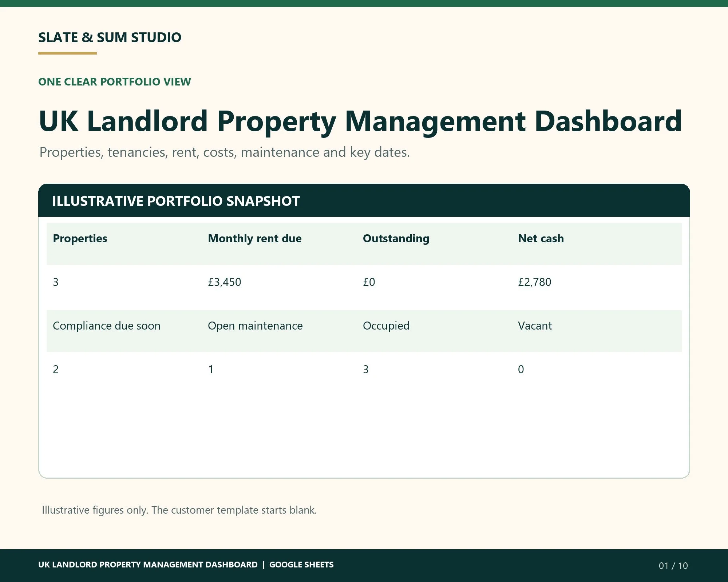Select the Outstanding column header
Image resolution: width=728 pixels, height=582 pixels.
(x=396, y=238)
